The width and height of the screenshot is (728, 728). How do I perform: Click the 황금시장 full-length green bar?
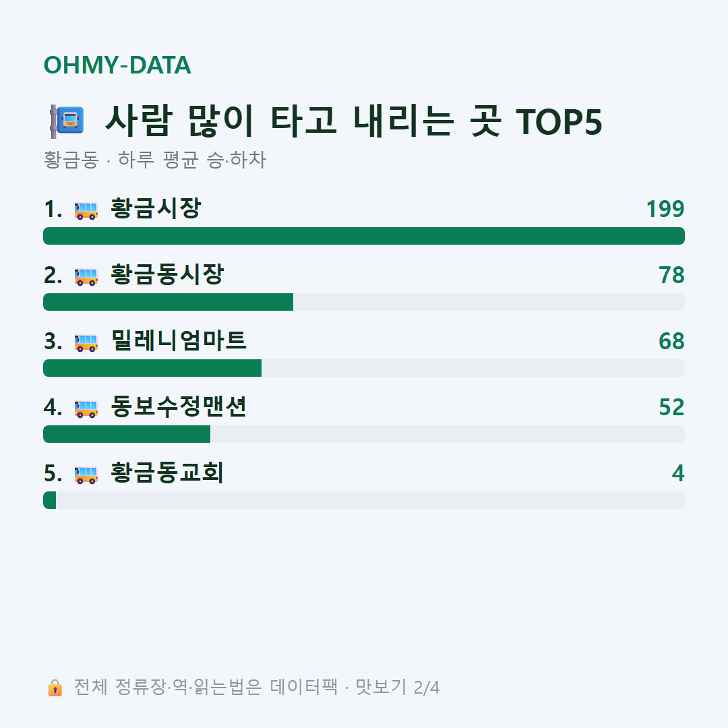[364, 236]
